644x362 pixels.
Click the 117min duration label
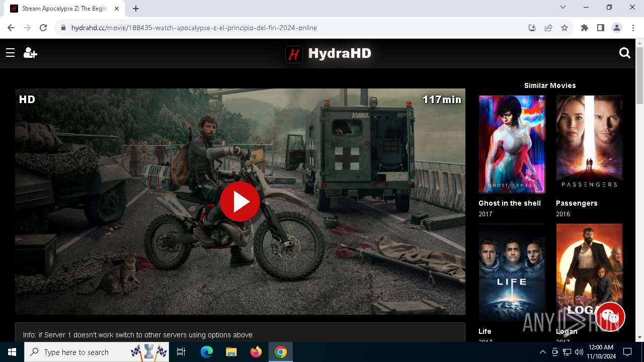tap(442, 100)
